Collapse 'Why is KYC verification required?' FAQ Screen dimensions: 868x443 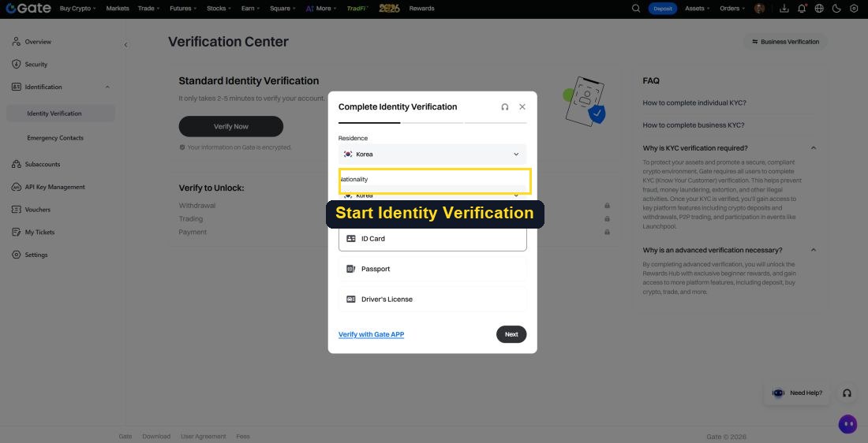pos(814,148)
